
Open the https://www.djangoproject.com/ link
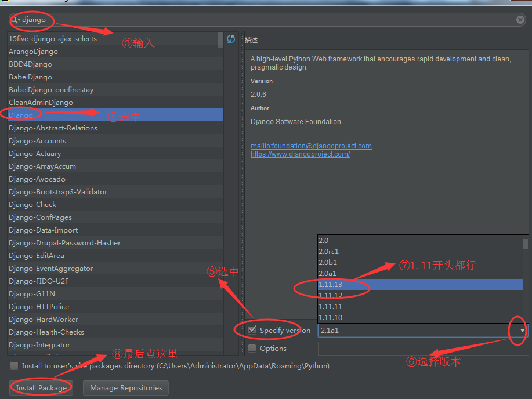pos(301,154)
